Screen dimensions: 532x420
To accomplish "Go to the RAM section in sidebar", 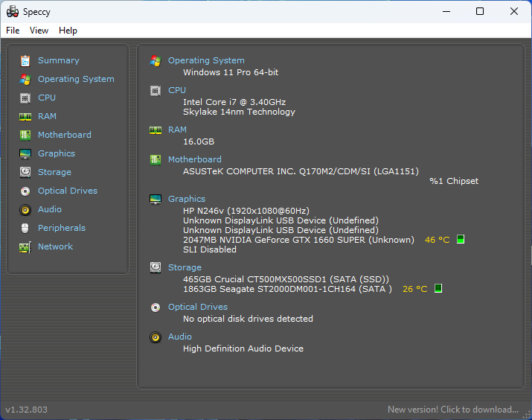I will 47,116.
